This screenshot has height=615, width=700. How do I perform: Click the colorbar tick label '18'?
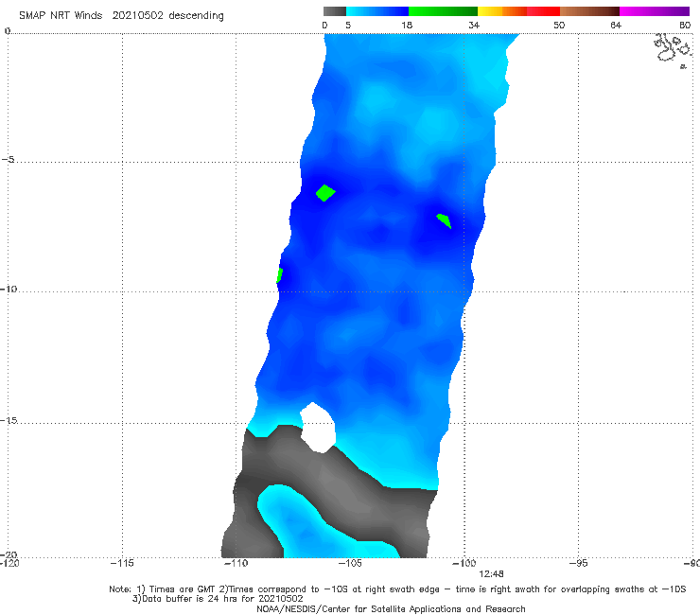[x=407, y=25]
